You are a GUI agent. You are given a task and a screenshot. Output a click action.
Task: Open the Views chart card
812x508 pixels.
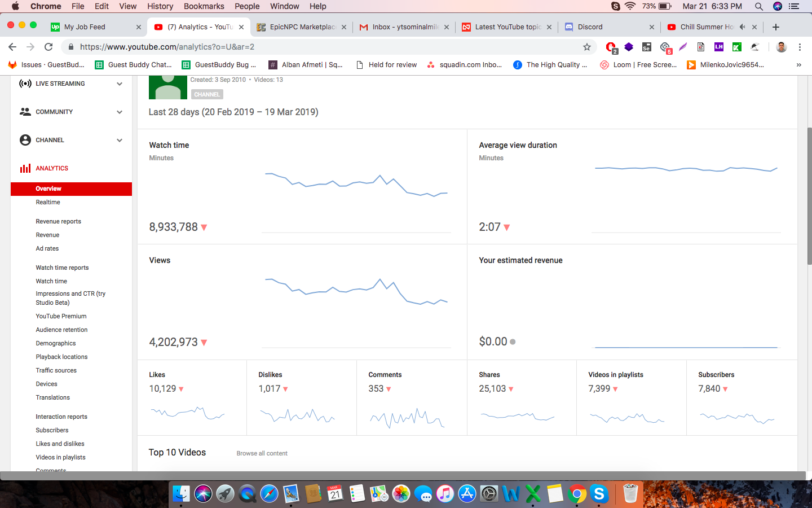point(302,302)
